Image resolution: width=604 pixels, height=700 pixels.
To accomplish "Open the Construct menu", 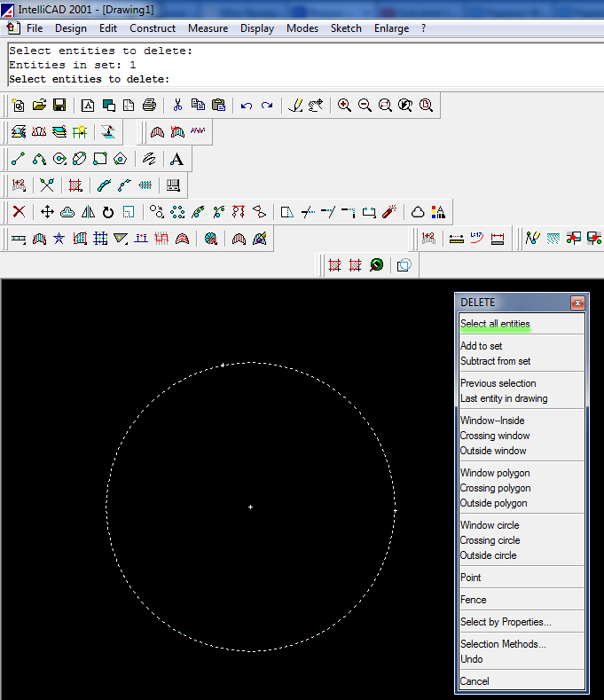I will tap(153, 28).
